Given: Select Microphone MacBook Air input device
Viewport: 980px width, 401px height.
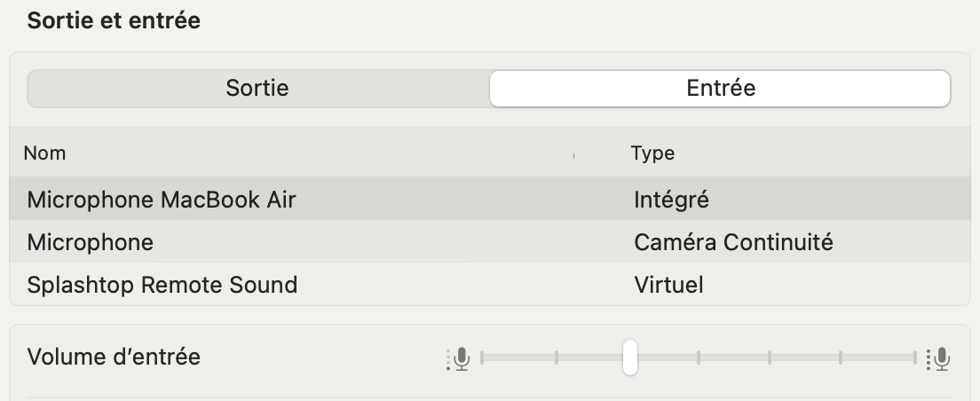Looking at the screenshot, I should coord(490,200).
